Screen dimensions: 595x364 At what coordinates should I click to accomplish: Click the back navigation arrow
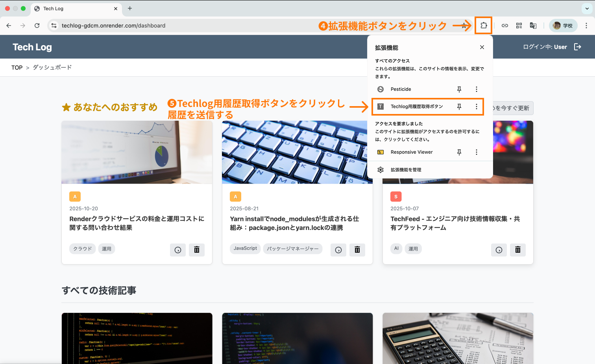tap(9, 25)
